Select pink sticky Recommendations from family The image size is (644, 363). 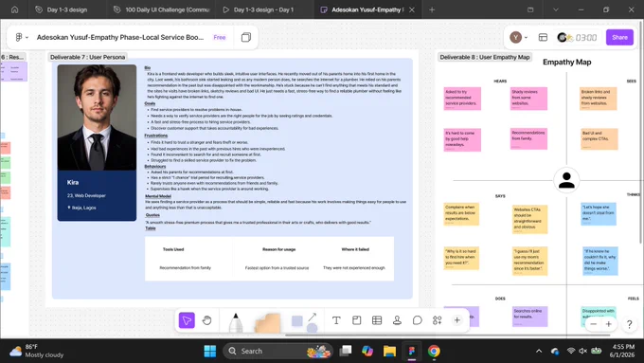tap(528, 139)
